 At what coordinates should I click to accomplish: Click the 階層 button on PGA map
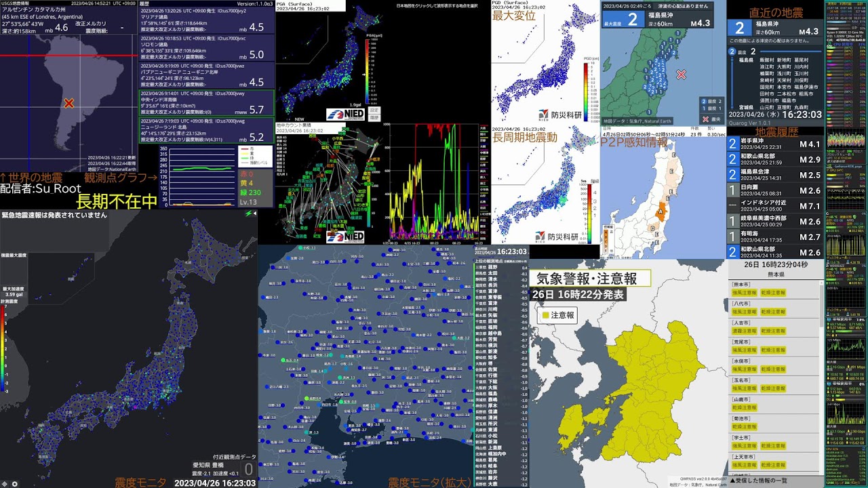click(x=374, y=117)
